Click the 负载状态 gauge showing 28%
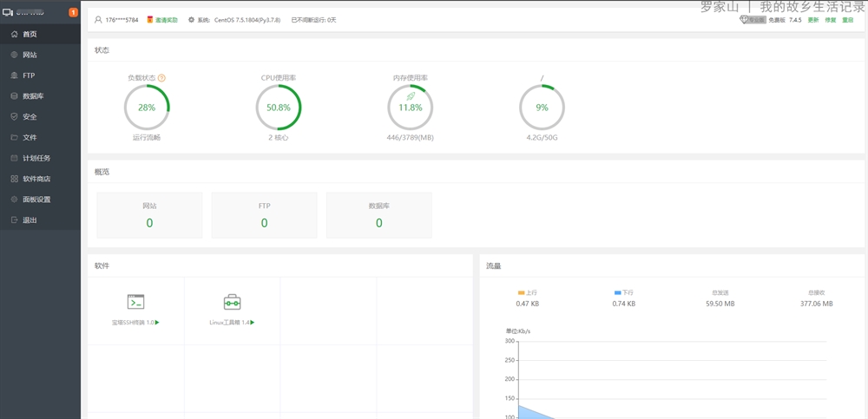 coord(147,108)
